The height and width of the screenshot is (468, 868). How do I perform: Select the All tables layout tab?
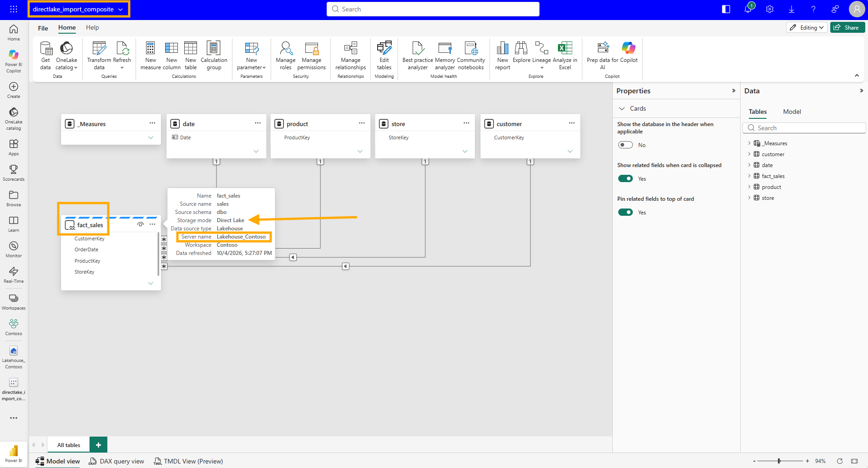click(69, 445)
